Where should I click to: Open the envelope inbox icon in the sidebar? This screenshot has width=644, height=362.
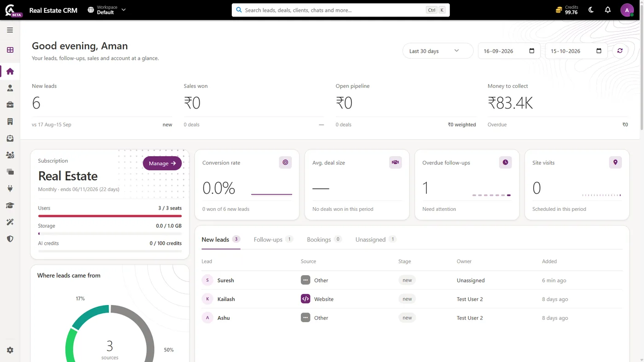(10, 138)
